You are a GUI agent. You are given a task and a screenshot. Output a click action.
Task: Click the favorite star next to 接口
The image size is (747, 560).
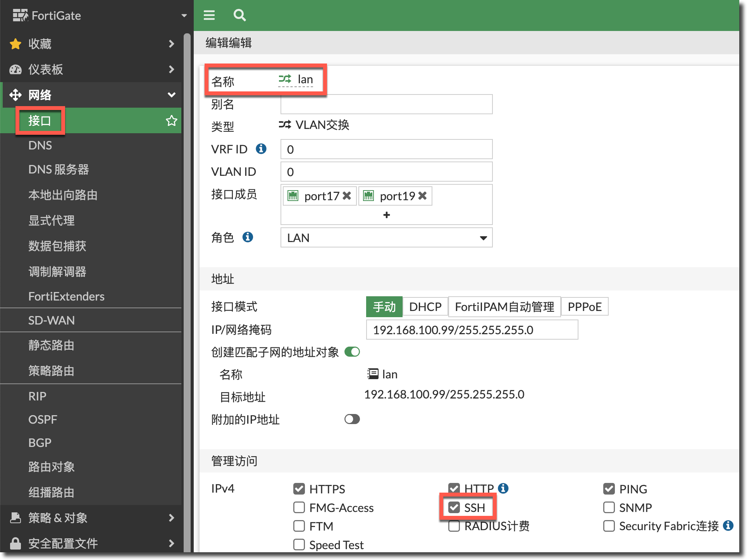(x=171, y=120)
